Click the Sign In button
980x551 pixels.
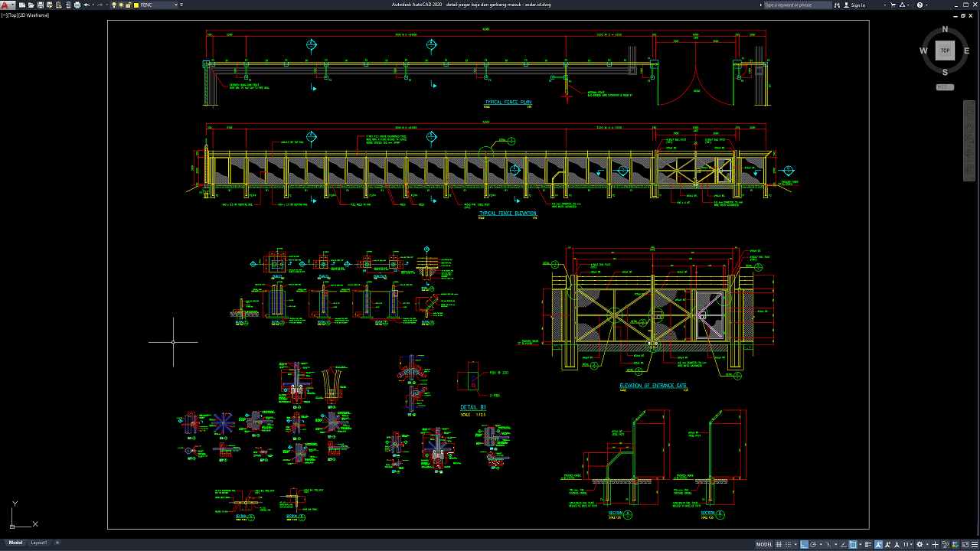(x=857, y=5)
